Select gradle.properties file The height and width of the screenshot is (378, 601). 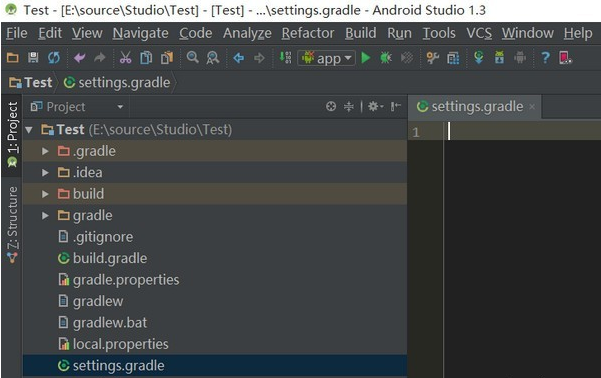click(215, 280)
